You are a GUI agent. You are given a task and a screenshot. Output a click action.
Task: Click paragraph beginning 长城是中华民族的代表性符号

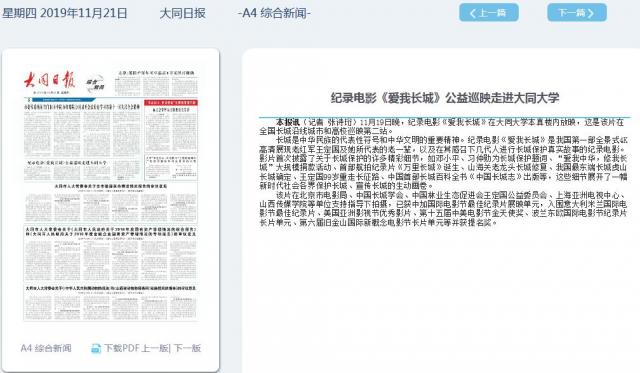click(x=444, y=163)
